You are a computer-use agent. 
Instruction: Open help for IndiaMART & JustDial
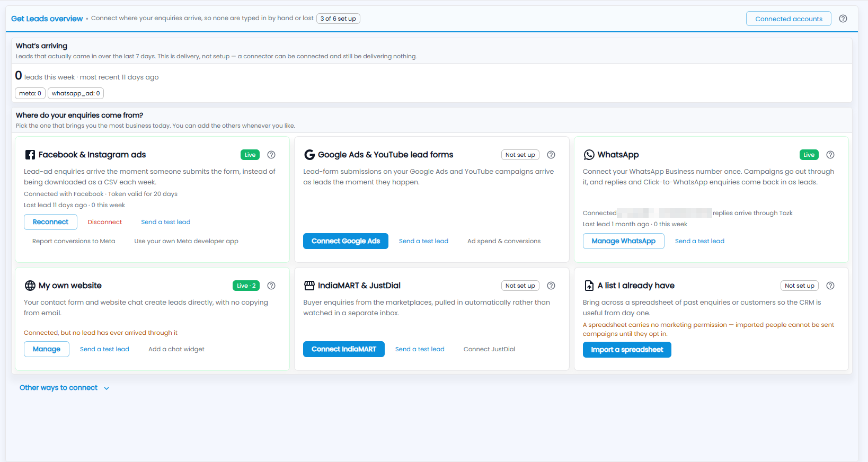tap(551, 286)
